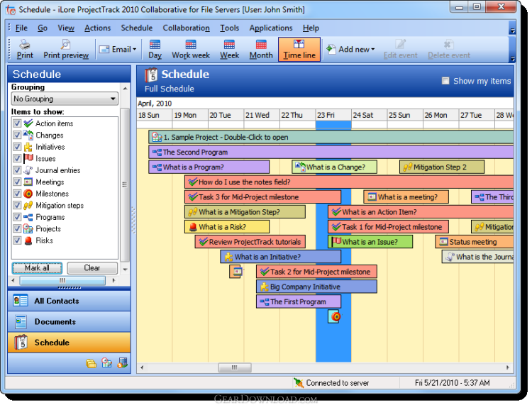Click the timeline scroll left arrow

pos(142,367)
